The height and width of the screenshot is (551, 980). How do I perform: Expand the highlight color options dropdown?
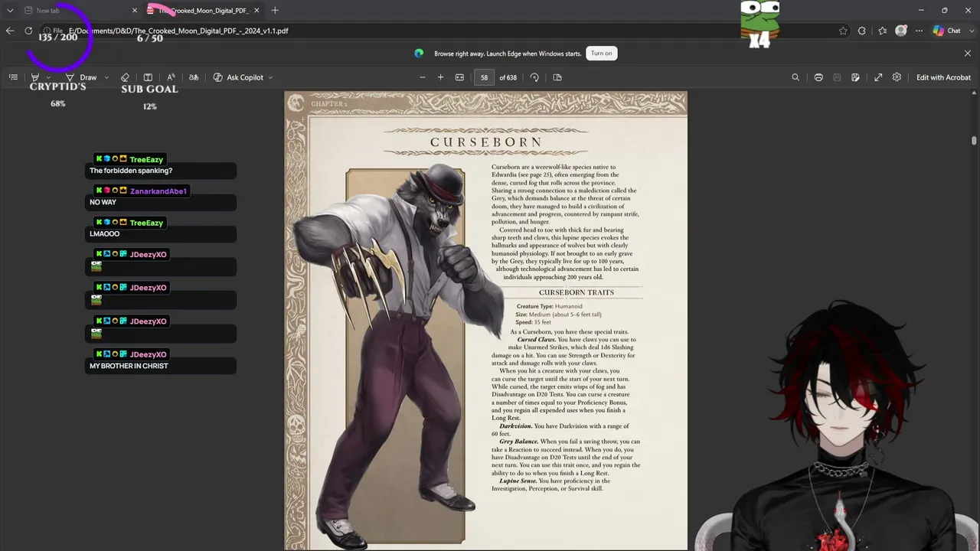48,77
